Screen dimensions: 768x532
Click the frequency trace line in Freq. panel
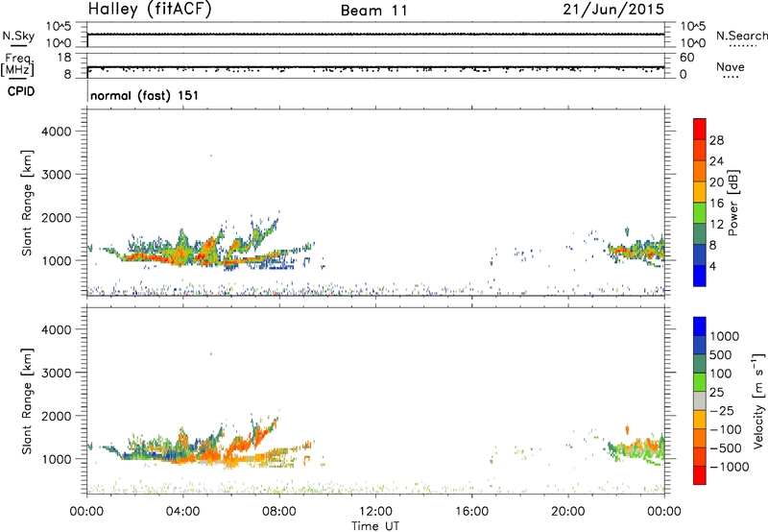375,67
